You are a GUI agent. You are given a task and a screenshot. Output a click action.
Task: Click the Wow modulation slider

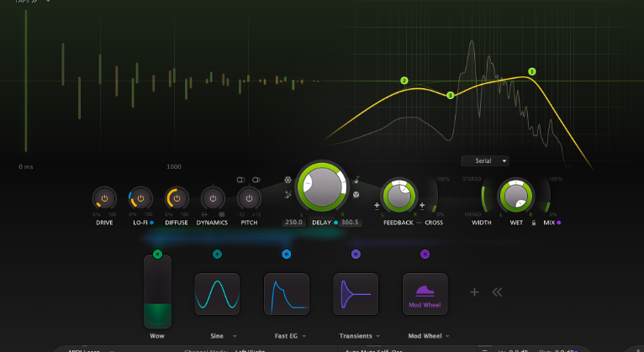click(x=157, y=292)
